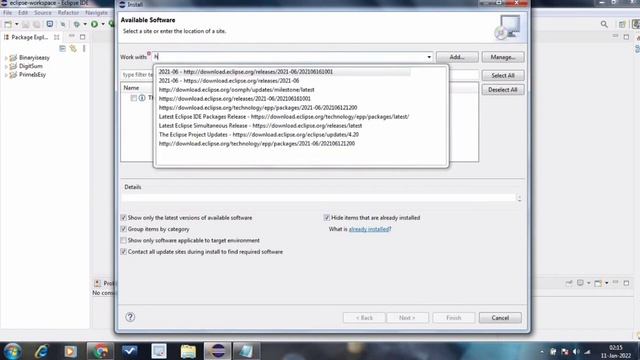Screen dimensions: 640x360
Task: Tick the checkbox in software list row
Action: pyautogui.click(x=133, y=98)
